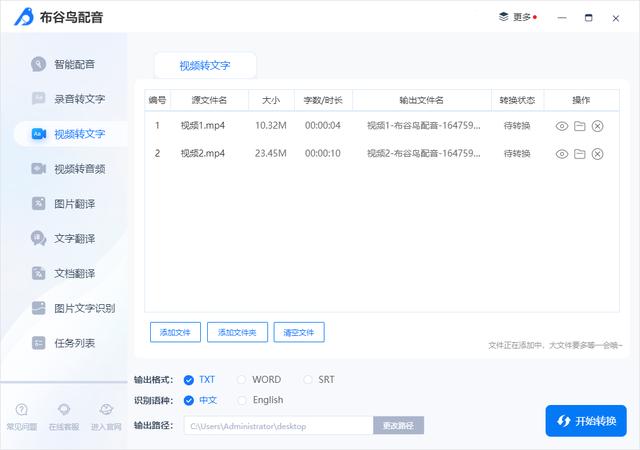
Task: Expand the 更多 menu at top
Action: tap(517, 17)
